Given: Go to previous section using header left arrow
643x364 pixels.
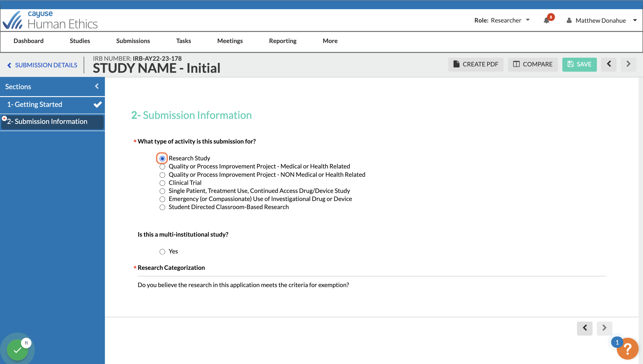Looking at the screenshot, I should coord(609,64).
